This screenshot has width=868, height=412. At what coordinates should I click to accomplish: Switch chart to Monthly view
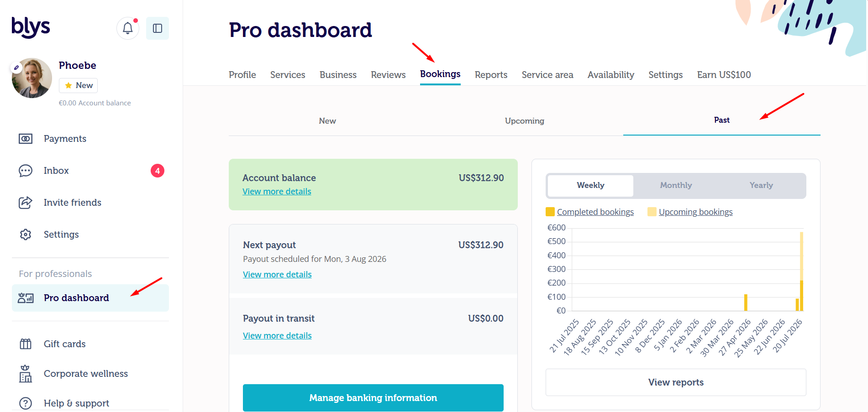tap(676, 186)
